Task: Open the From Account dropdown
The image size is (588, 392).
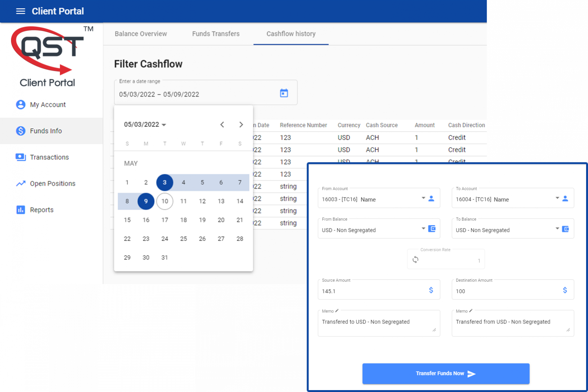Action: [x=423, y=198]
